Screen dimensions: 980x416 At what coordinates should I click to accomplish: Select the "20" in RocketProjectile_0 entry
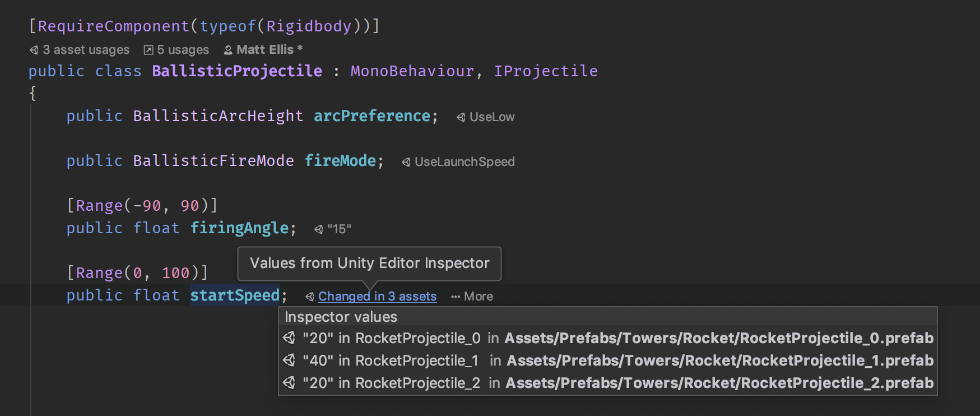coord(607,338)
